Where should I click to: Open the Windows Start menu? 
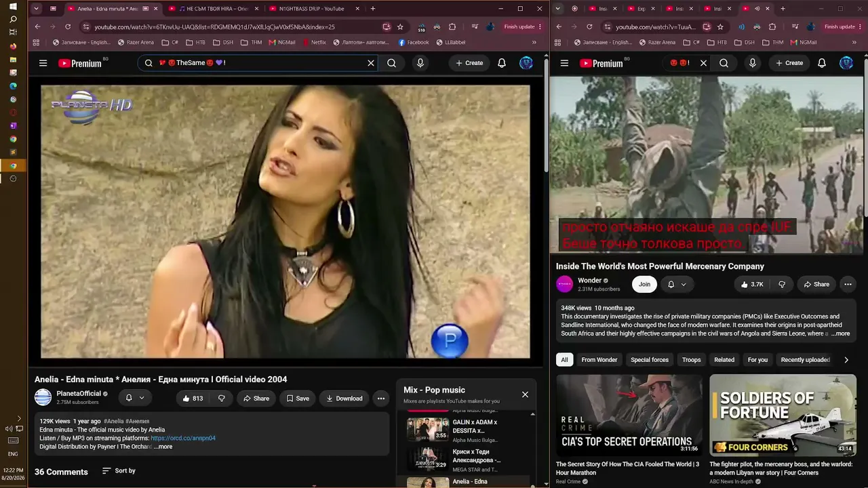(x=13, y=6)
